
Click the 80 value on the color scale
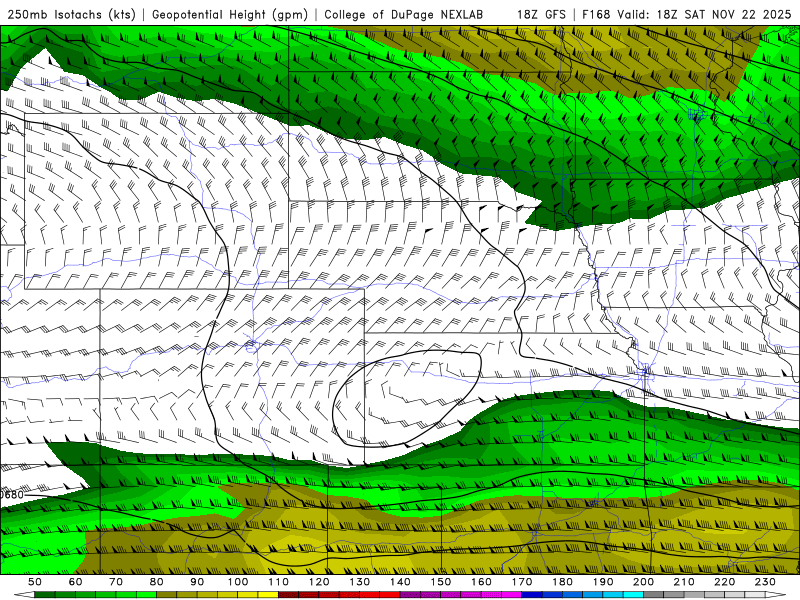pos(157,582)
